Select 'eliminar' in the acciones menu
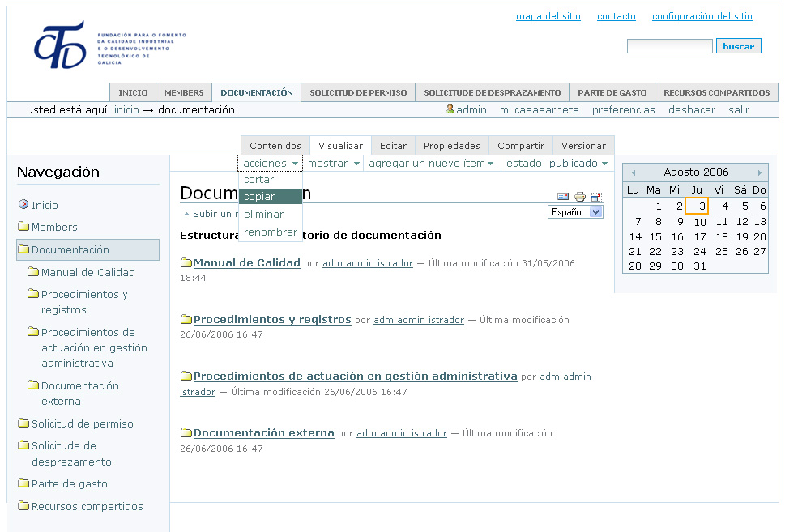 [264, 215]
